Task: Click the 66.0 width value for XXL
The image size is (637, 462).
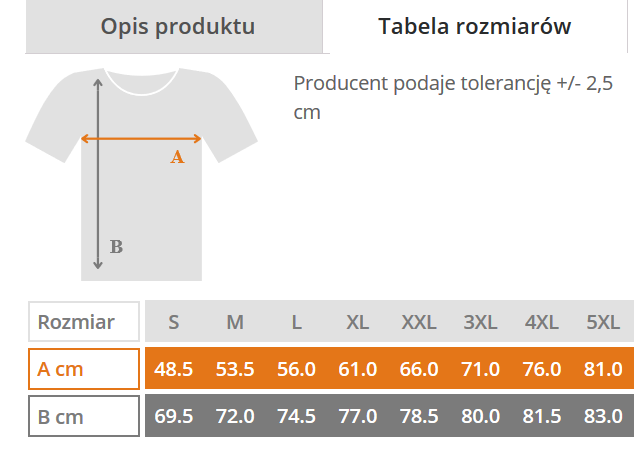Action: coord(419,369)
